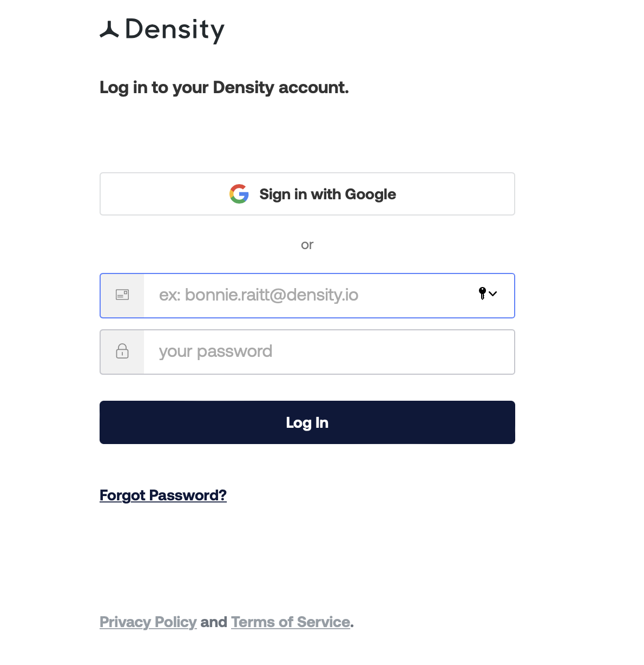This screenshot has height=665, width=644.
Task: Click the Density logo mark icon
Action: [109, 30]
